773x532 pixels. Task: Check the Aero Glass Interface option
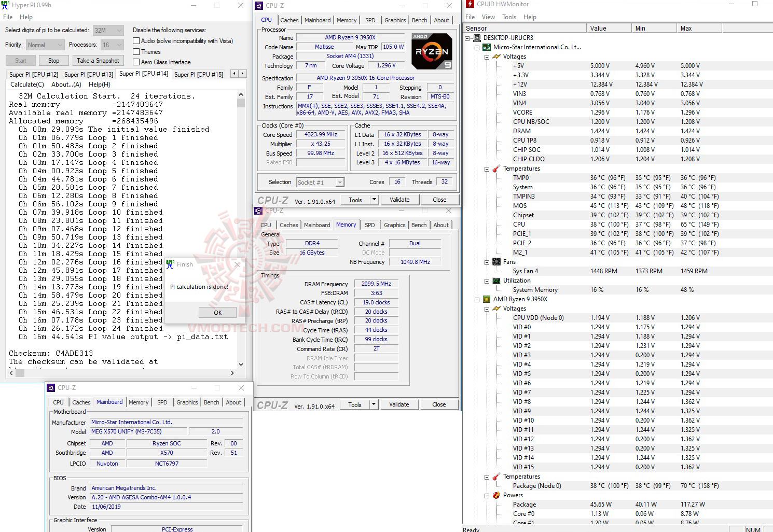point(136,62)
